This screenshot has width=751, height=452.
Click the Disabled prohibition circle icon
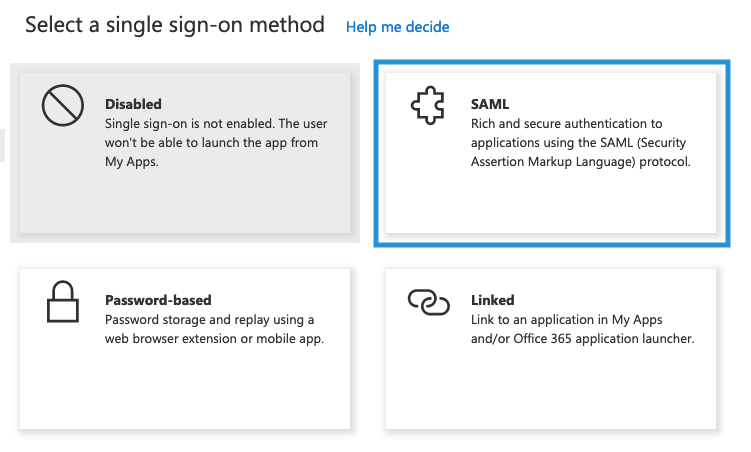coord(62,106)
